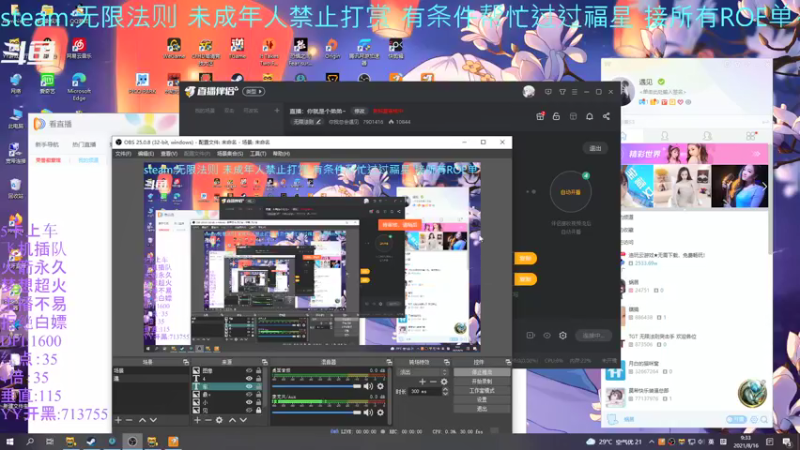Adjust the 桌面音频 volume slider

(x=316, y=386)
